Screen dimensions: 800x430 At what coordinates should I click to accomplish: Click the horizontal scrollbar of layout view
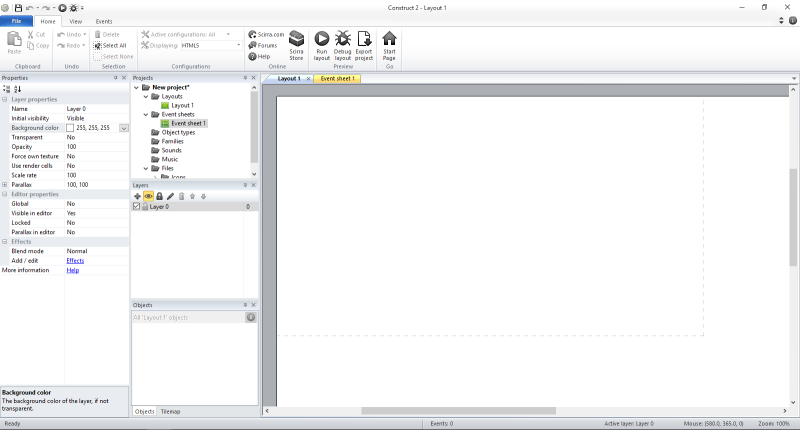click(459, 411)
